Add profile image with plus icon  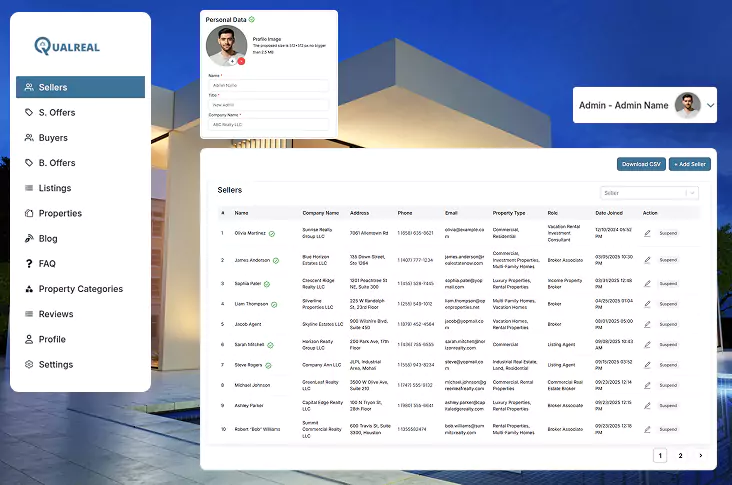click(x=232, y=61)
